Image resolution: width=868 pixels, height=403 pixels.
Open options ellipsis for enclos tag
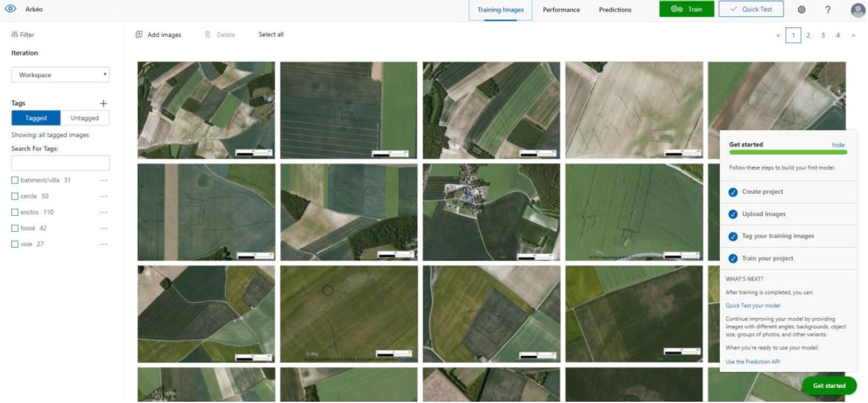pos(103,213)
